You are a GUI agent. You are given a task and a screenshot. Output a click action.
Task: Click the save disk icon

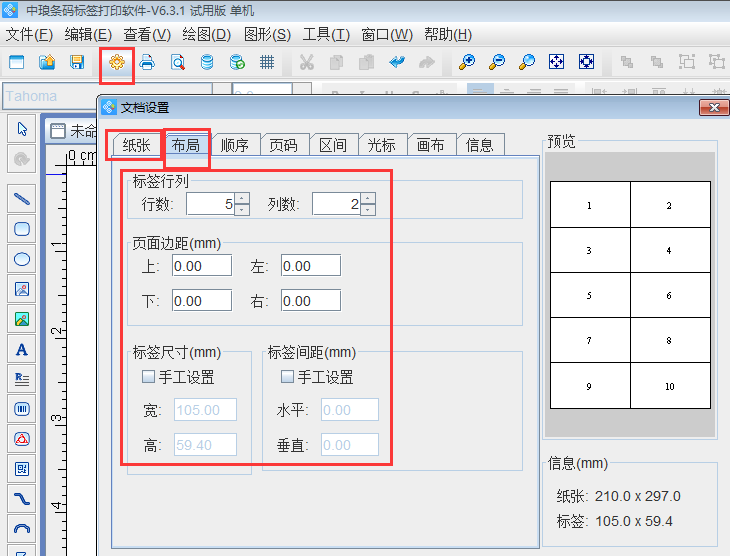point(77,62)
